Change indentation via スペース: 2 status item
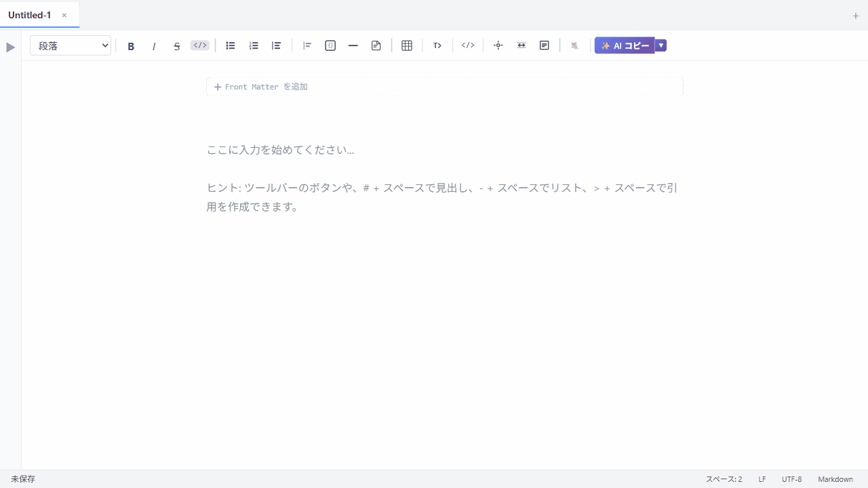The width and height of the screenshot is (868, 488). 723,479
